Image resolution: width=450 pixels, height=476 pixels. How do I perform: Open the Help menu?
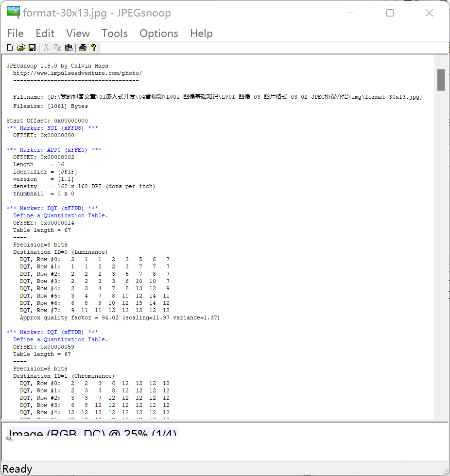click(x=201, y=33)
